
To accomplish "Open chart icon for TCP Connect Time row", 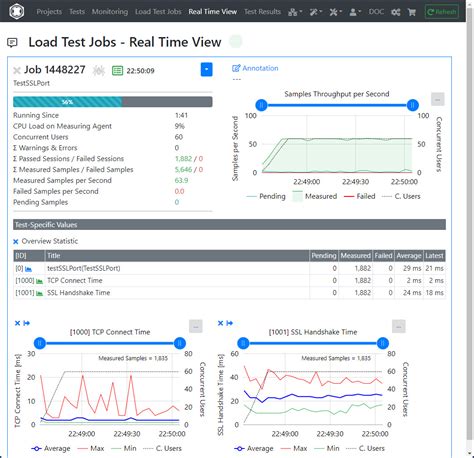I will pyautogui.click(x=39, y=281).
